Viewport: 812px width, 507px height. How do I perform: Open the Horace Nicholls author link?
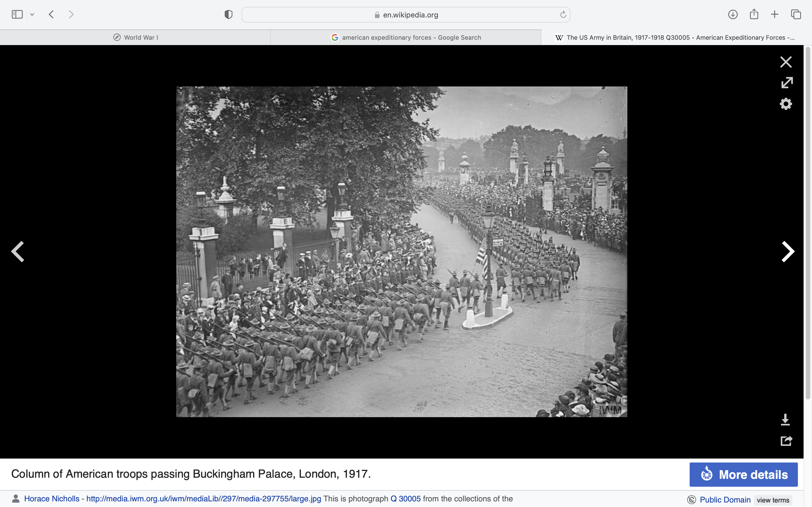pyautogui.click(x=52, y=499)
